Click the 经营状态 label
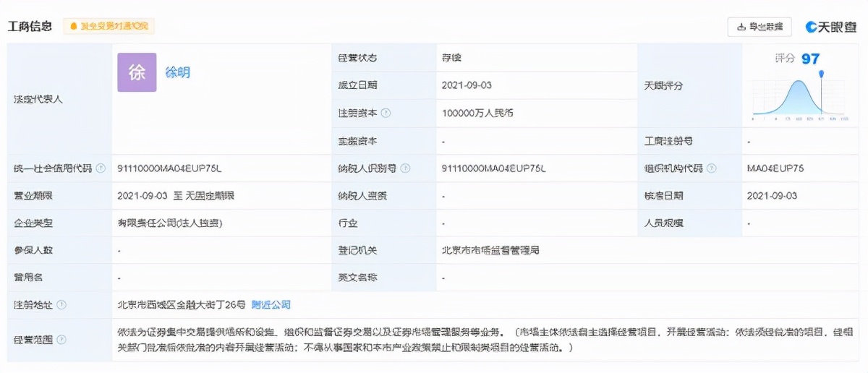868x373 pixels. (x=357, y=58)
